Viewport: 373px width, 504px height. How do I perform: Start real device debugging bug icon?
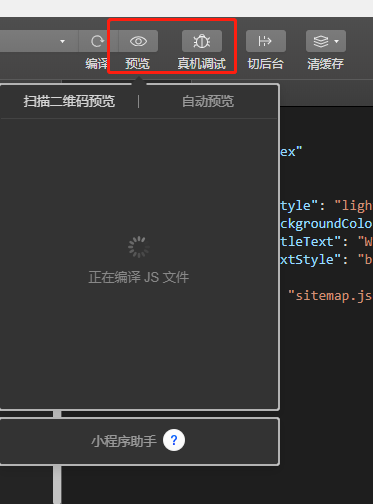[202, 41]
